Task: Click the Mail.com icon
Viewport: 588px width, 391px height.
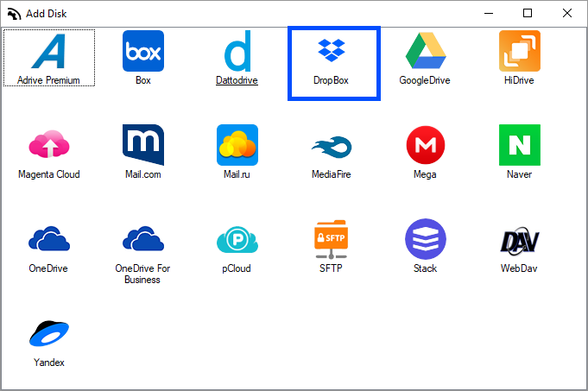Action: [143, 145]
